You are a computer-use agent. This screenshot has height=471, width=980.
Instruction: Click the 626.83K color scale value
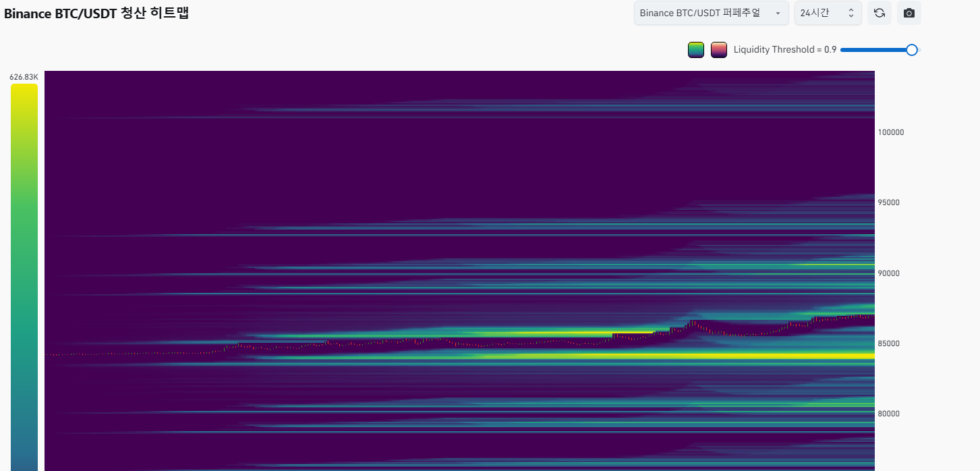[24, 77]
